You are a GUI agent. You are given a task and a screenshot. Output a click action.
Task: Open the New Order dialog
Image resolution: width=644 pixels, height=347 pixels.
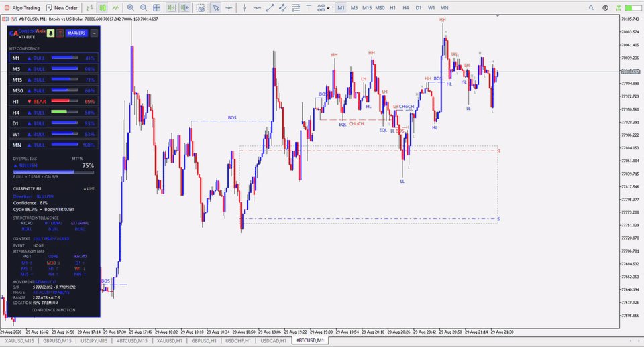pyautogui.click(x=62, y=8)
